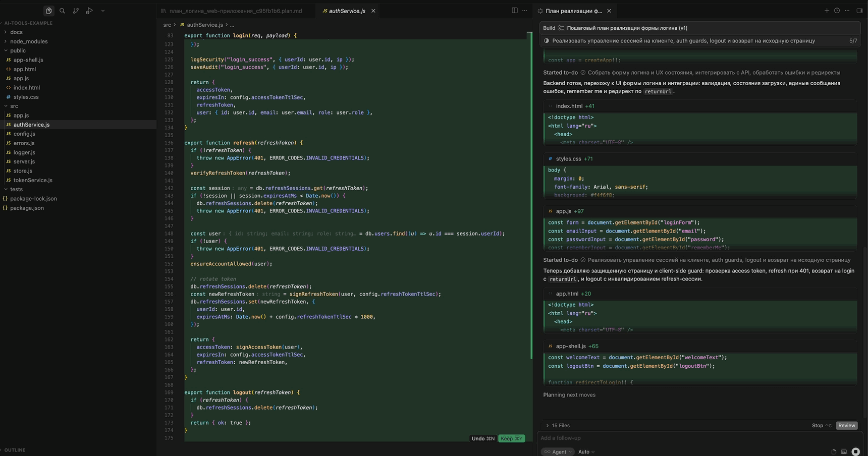Collapse the public folder
This screenshot has height=456, width=868.
(18, 50)
